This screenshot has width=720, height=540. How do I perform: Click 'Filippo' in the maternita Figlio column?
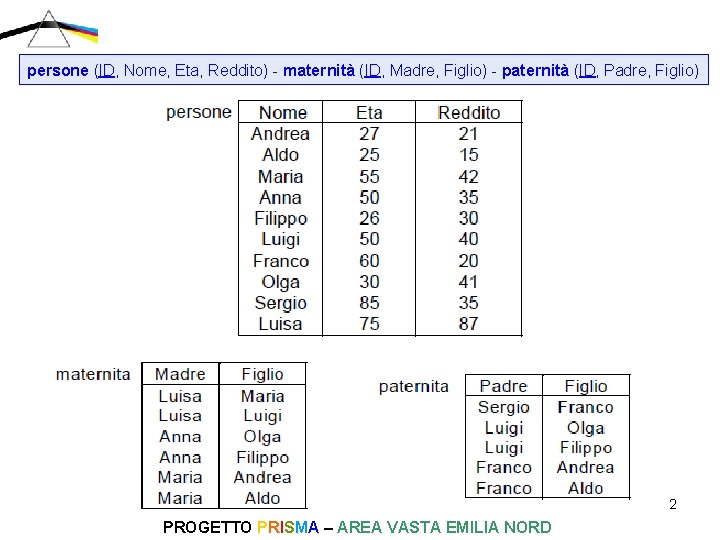point(262,457)
